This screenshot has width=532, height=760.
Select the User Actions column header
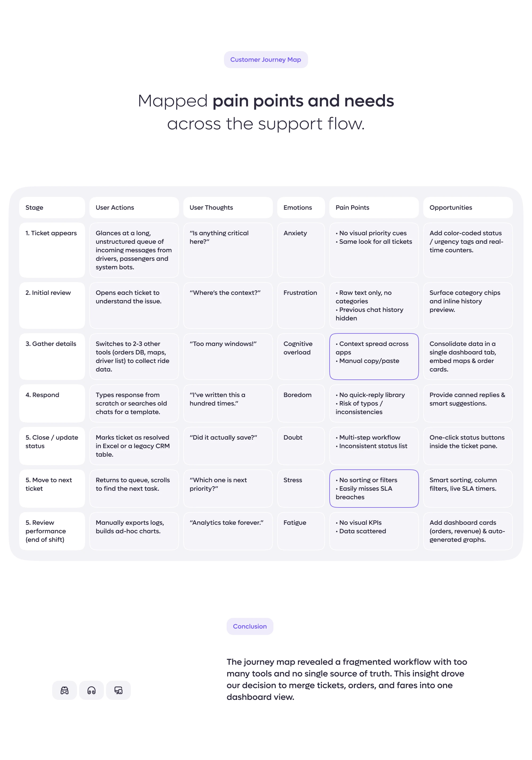pyautogui.click(x=134, y=208)
